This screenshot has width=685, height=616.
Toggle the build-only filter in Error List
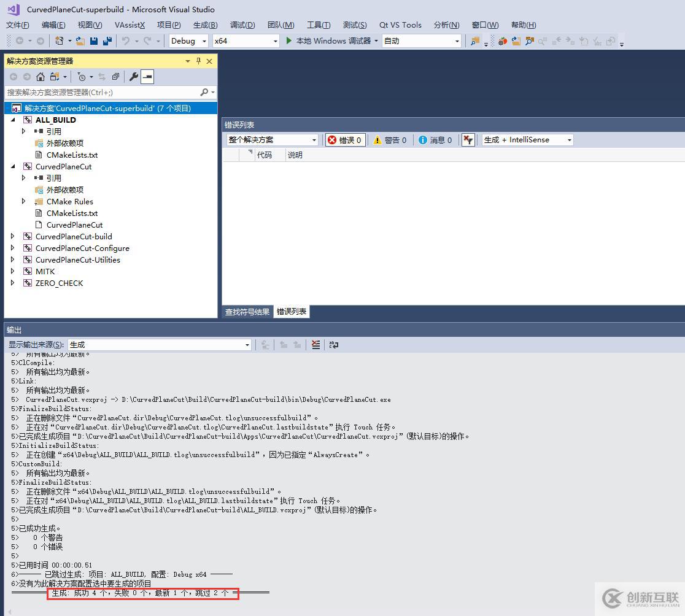click(x=468, y=140)
